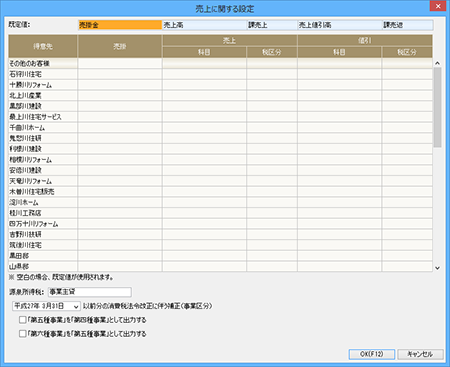450x367 pixels.
Task: Open the 平成27年 3月31日 date dropdown
Action: point(46,306)
